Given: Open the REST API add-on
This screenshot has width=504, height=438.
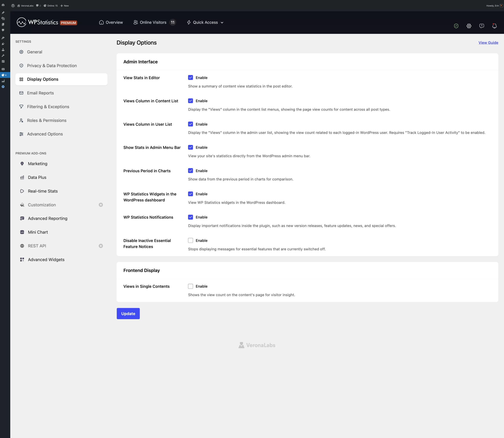Looking at the screenshot, I should (61, 246).
